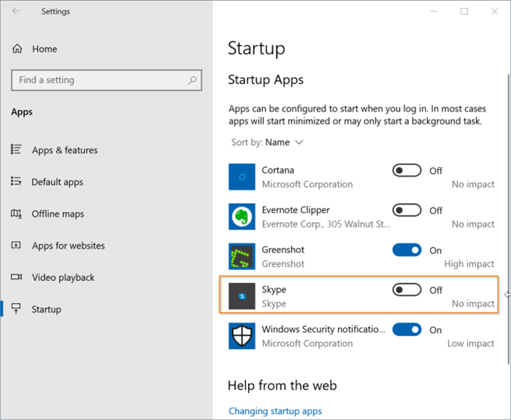Viewport: 511px width, 420px height.
Task: Click the Home house icon
Action: (x=17, y=49)
